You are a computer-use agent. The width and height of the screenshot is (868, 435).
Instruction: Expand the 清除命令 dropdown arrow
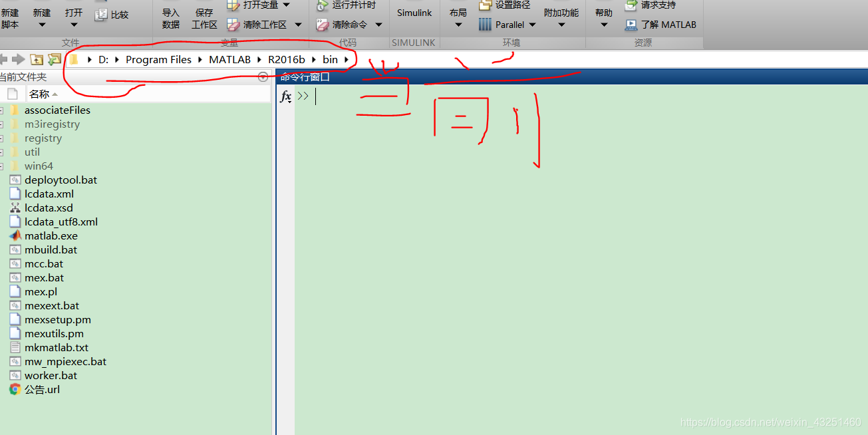[378, 25]
